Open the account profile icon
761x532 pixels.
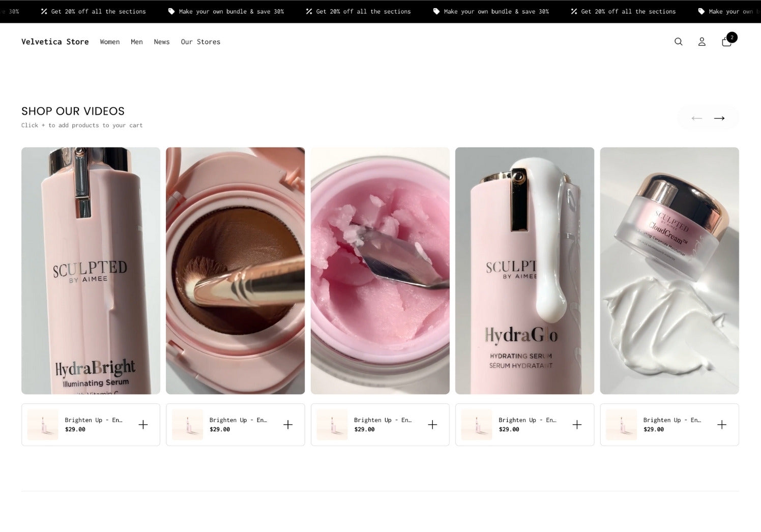701,42
